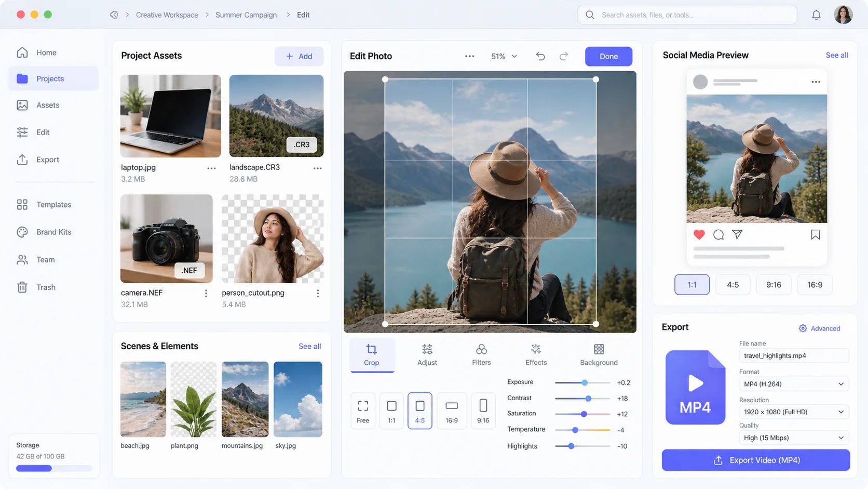Click the back navigation icon in breadcrumb
The image size is (868, 489).
pos(114,15)
